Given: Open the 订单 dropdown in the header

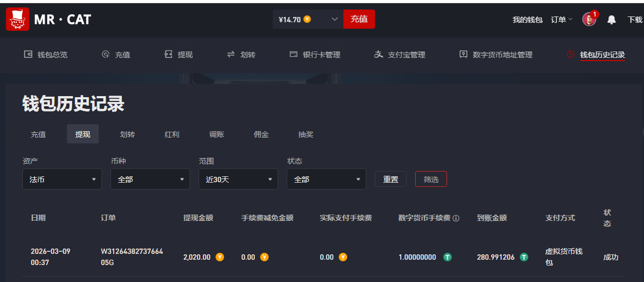Looking at the screenshot, I should (x=562, y=20).
